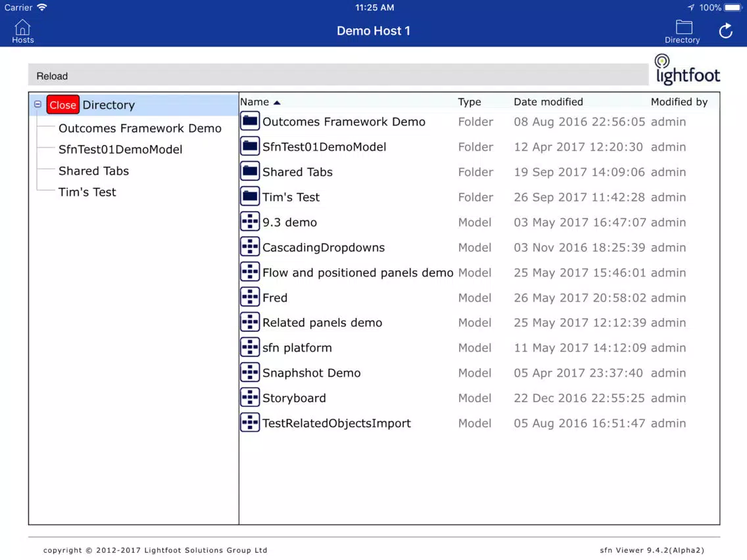Click the Demo Host 1 title

tap(373, 31)
